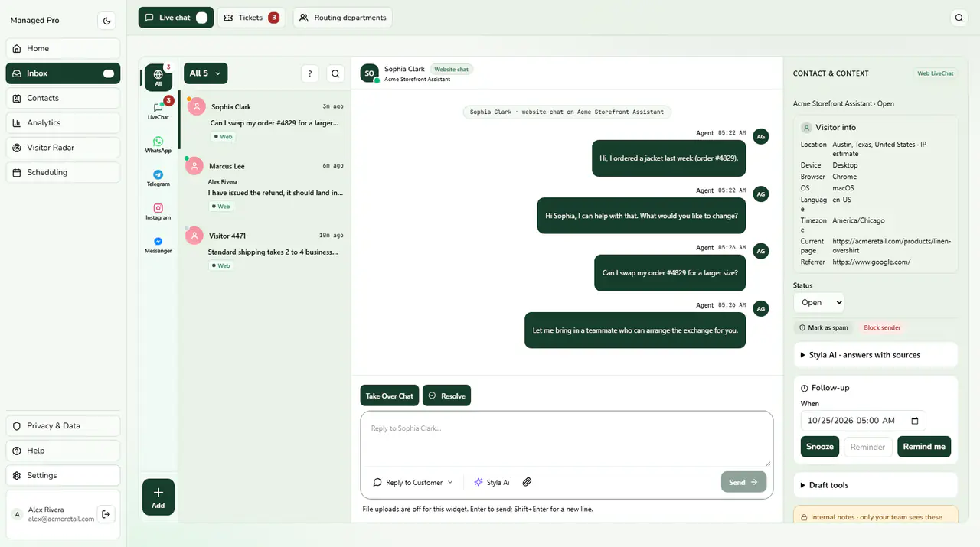
Task: Select the Telegram channel icon
Action: pos(158,178)
